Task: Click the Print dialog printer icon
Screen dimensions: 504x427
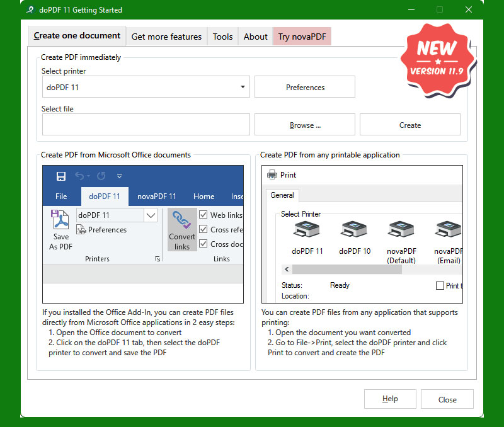Action: [272, 174]
